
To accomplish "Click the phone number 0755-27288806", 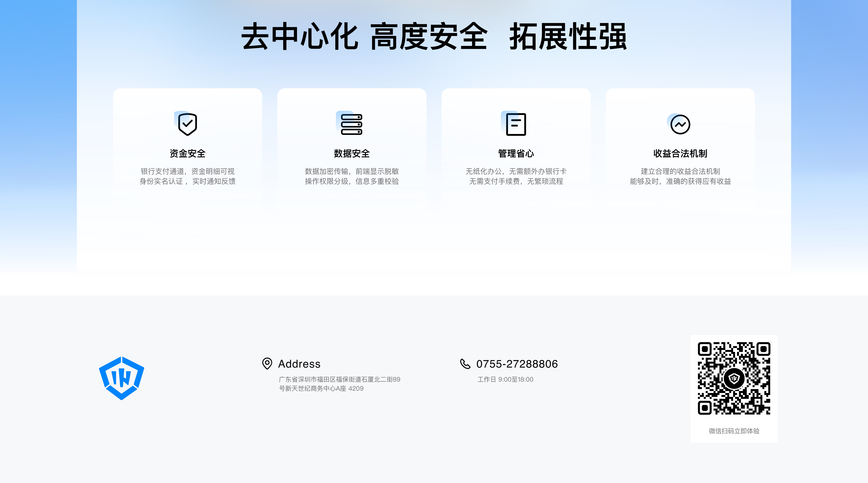I will pos(517,364).
